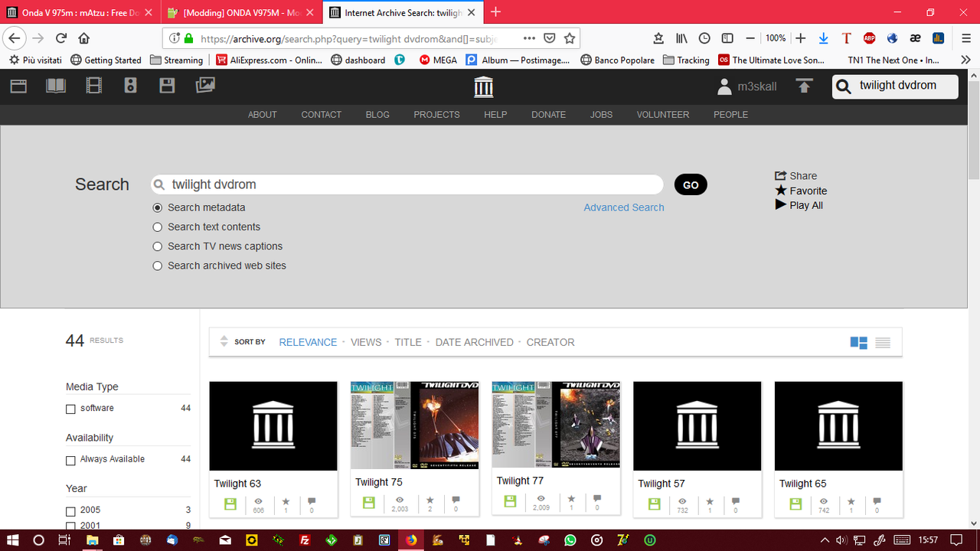The height and width of the screenshot is (551, 980).
Task: Check the Always Available checkbox
Action: coord(70,461)
